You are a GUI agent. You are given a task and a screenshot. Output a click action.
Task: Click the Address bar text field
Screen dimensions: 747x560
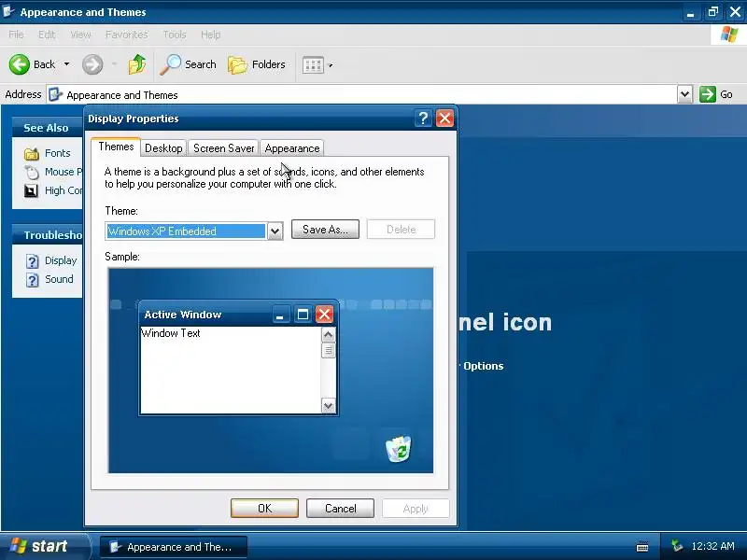click(x=362, y=95)
